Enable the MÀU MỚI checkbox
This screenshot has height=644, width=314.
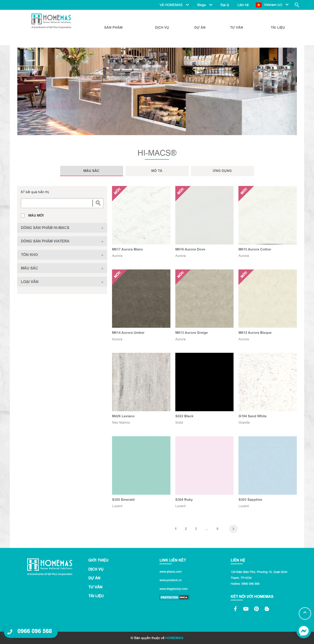(23, 215)
